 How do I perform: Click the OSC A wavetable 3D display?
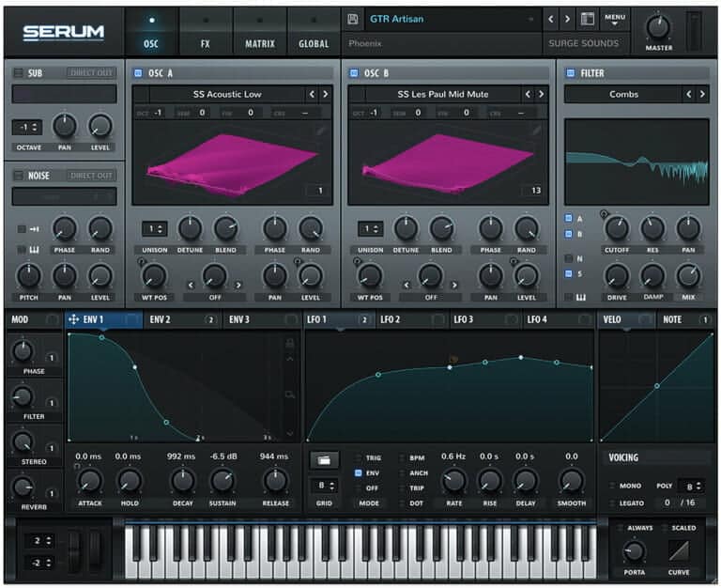click(x=232, y=162)
